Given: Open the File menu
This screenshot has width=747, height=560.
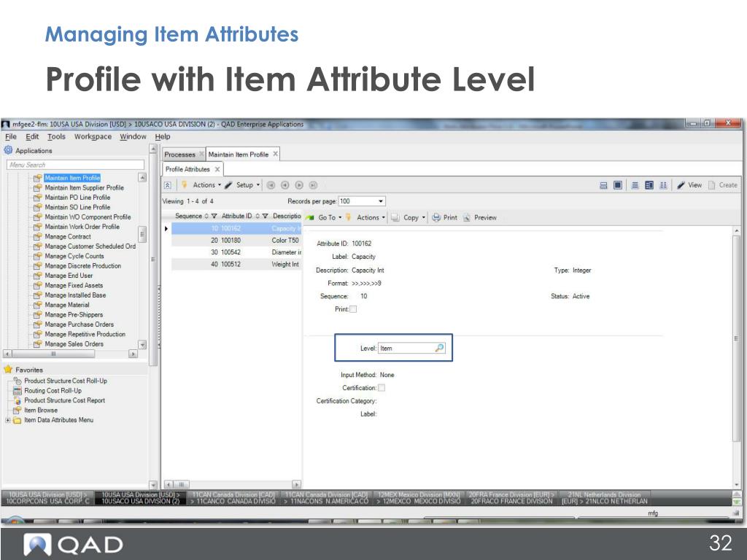Looking at the screenshot, I should (10, 136).
